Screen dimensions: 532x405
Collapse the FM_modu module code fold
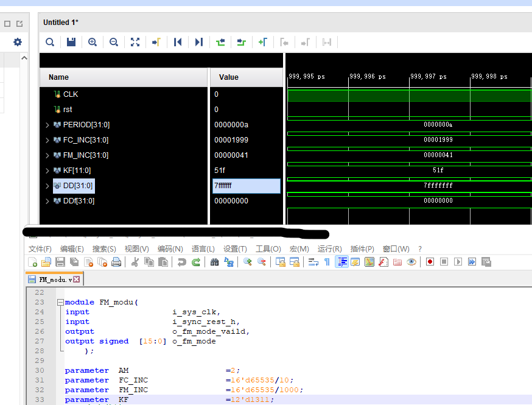click(60, 302)
